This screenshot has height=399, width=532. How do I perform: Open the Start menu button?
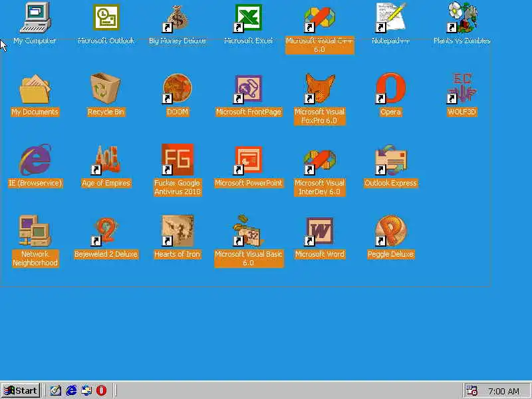tap(21, 390)
